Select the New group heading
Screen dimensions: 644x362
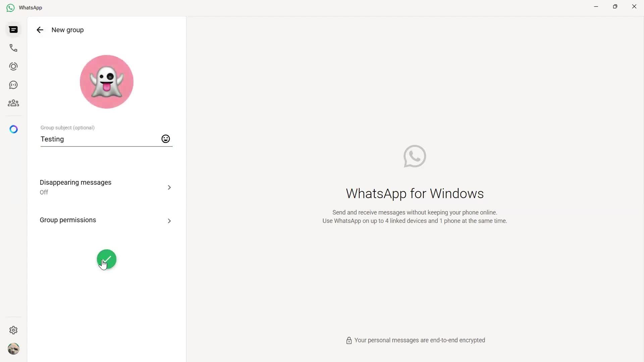tap(67, 30)
